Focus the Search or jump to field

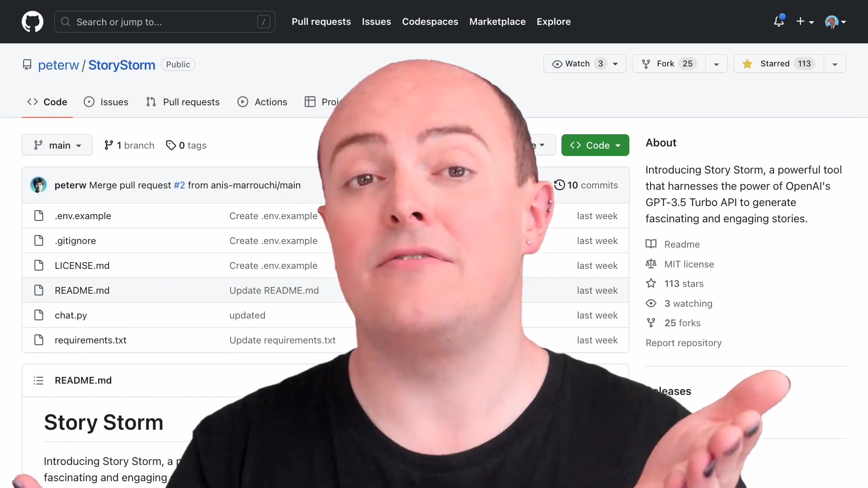[x=165, y=22]
